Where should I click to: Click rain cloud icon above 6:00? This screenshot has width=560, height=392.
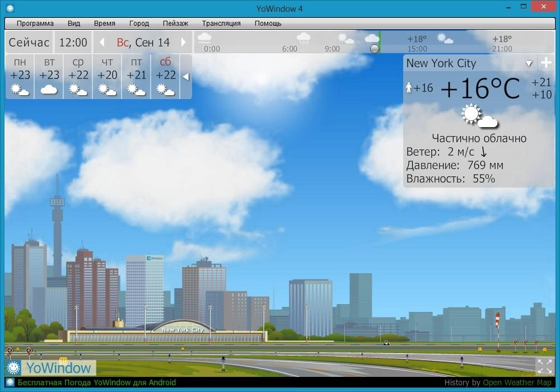pyautogui.click(x=303, y=38)
